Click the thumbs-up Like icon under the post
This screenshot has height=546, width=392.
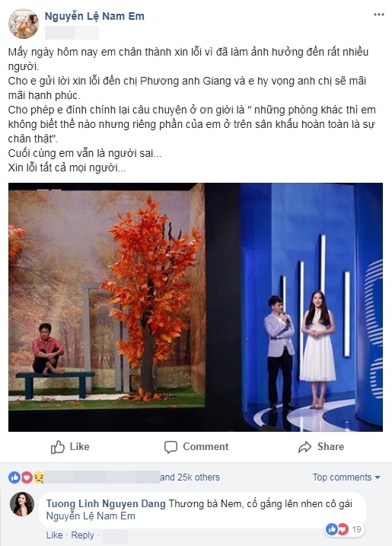click(57, 447)
